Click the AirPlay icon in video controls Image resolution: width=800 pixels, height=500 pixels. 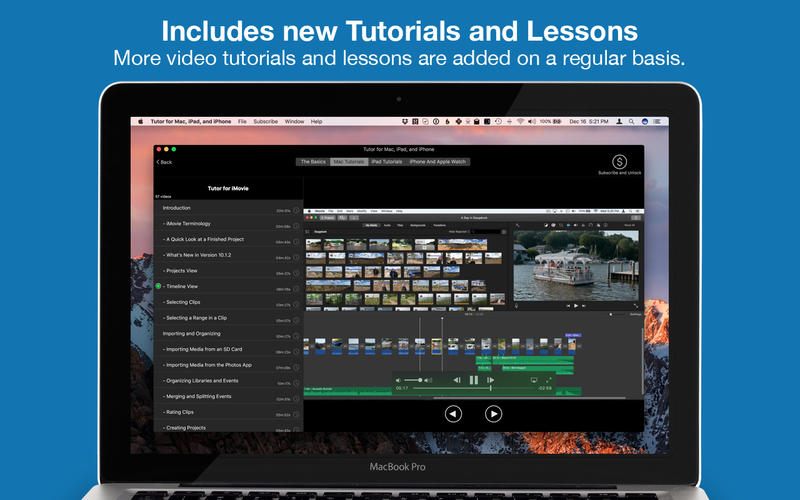point(533,380)
